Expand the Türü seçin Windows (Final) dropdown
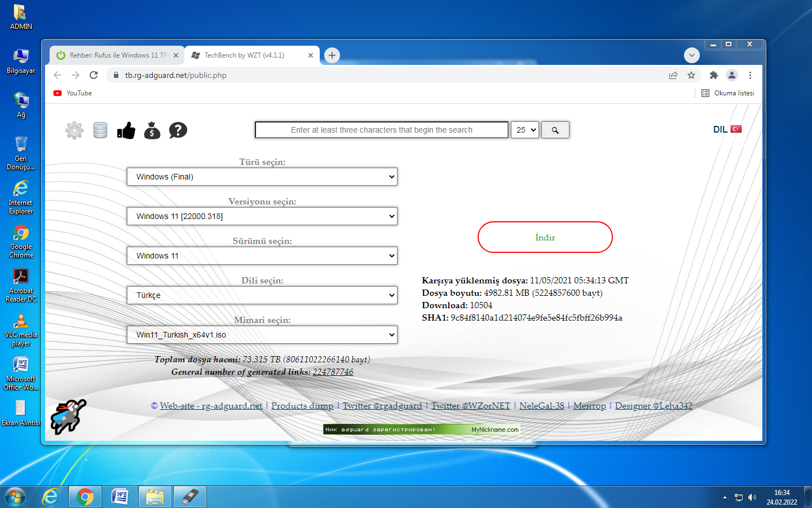The width and height of the screenshot is (812, 508). pos(262,177)
